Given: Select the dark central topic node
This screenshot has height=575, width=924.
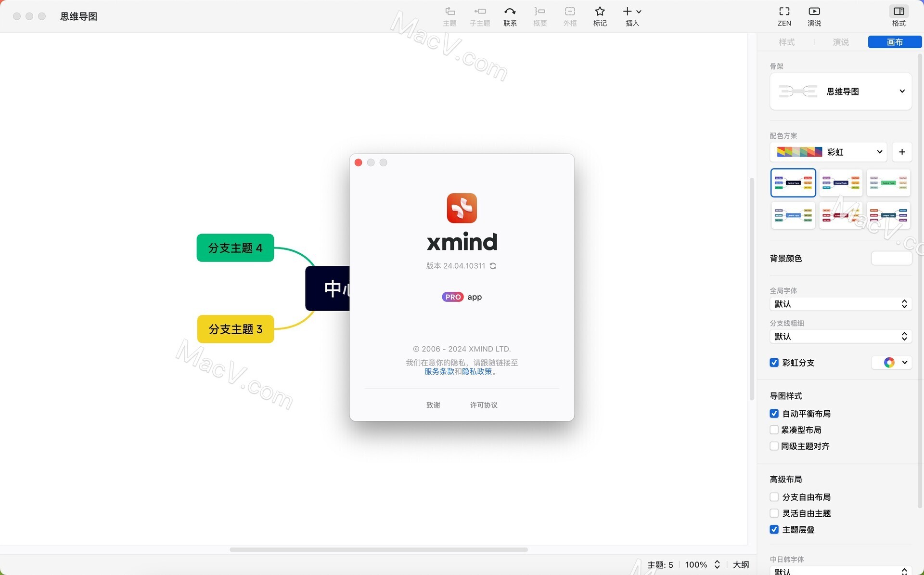Looking at the screenshot, I should 328,288.
